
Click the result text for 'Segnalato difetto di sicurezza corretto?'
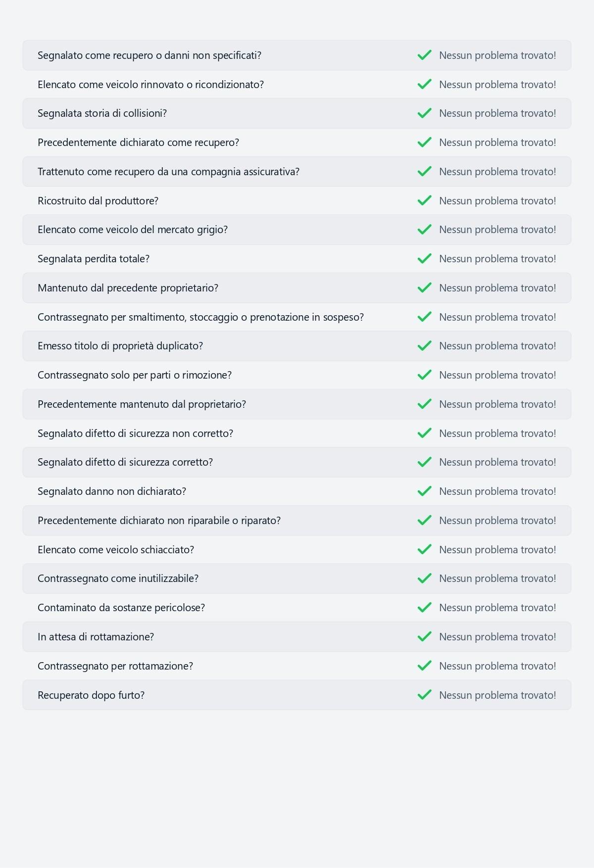pos(497,462)
